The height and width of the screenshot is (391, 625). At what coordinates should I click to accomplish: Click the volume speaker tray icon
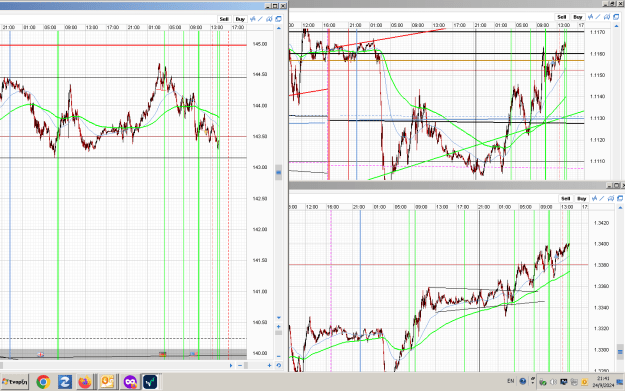[x=553, y=382]
